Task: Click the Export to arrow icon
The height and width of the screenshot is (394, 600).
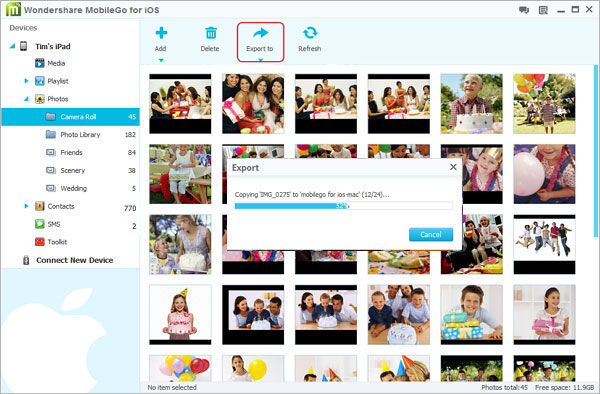Action: pyautogui.click(x=260, y=33)
